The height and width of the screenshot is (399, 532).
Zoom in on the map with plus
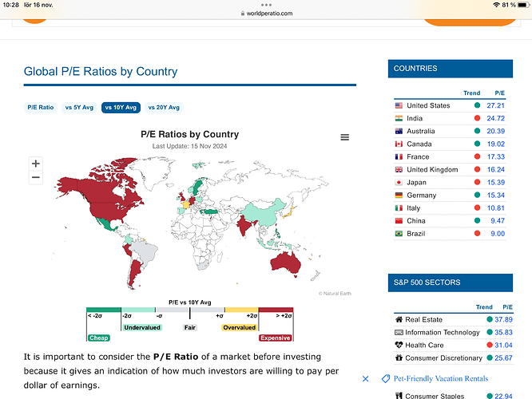pos(36,164)
